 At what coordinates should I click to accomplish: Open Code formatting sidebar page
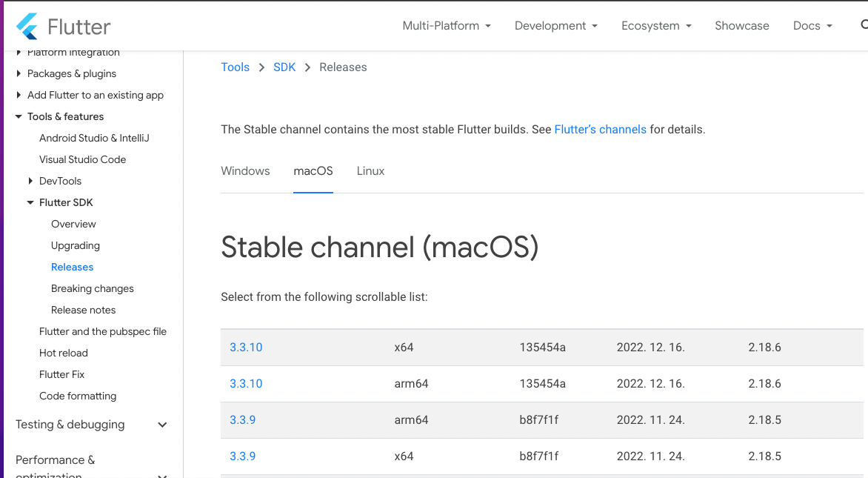tap(78, 396)
